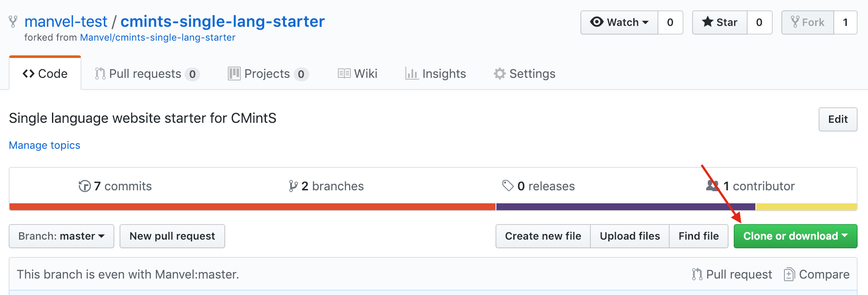Click the Compare file-diff icon

point(789,274)
